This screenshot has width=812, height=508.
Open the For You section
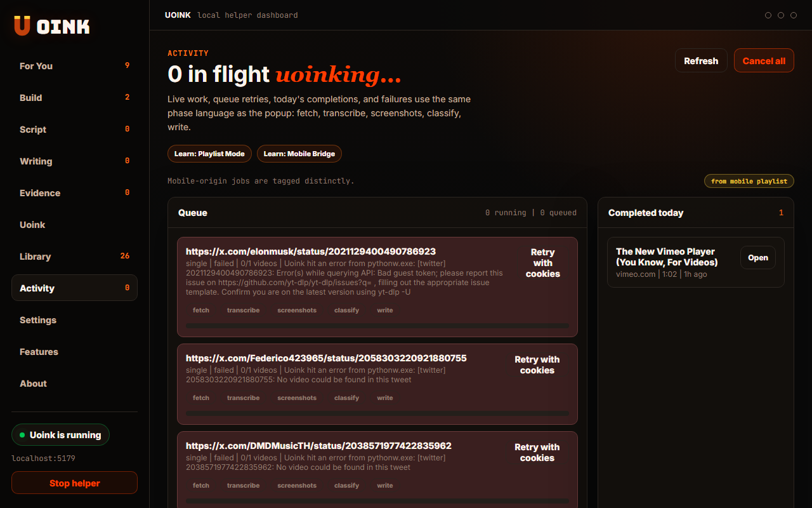click(x=74, y=65)
